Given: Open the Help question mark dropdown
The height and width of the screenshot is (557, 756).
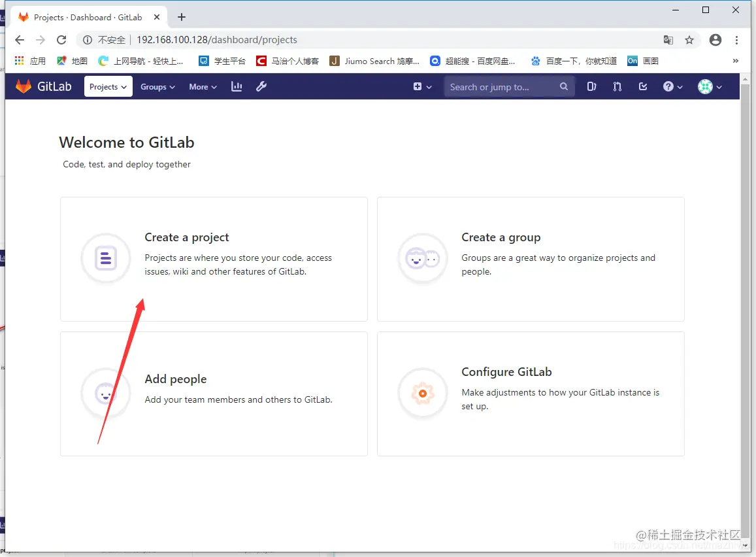Looking at the screenshot, I should (x=672, y=87).
